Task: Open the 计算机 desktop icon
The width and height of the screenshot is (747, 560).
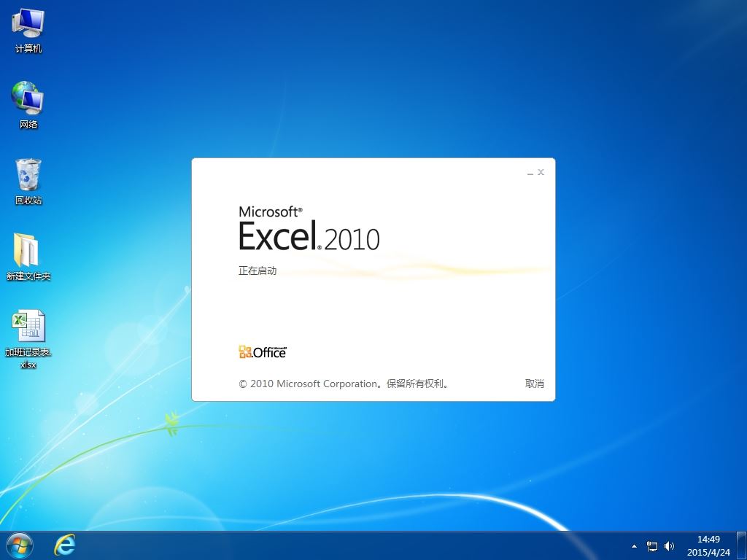Action: tap(28, 31)
